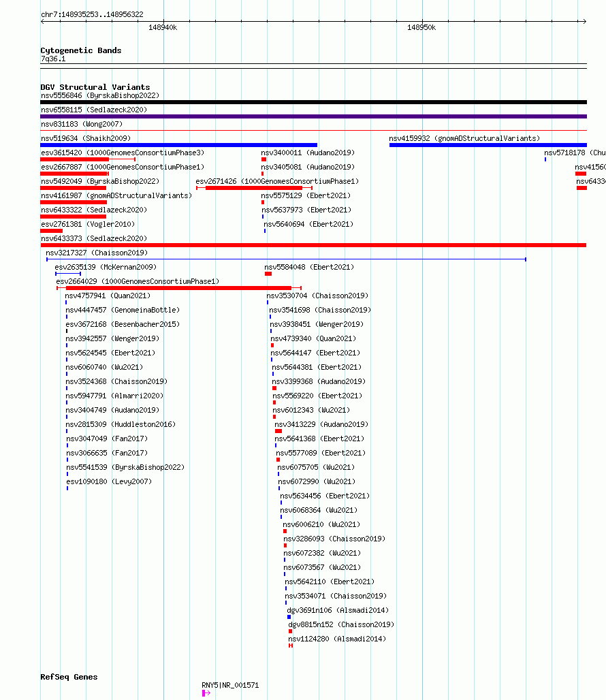Select nsv5492049 (ByrskaBishop2022) label
The image size is (606, 700).
point(100,181)
